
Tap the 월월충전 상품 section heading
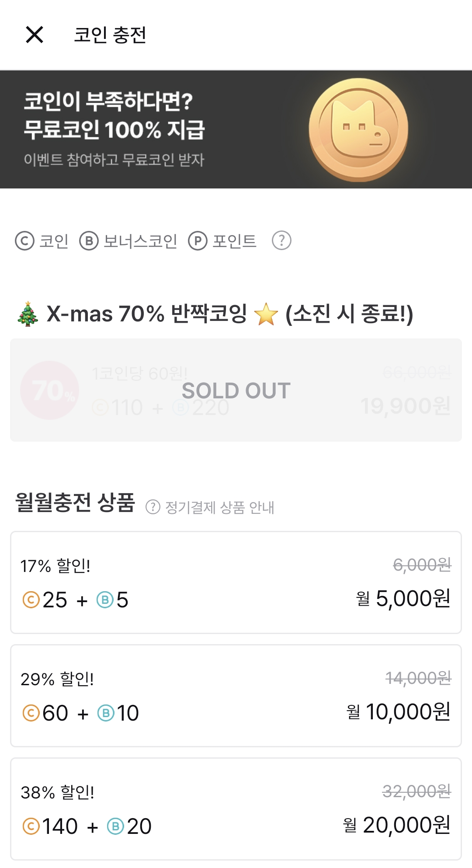coord(75,502)
